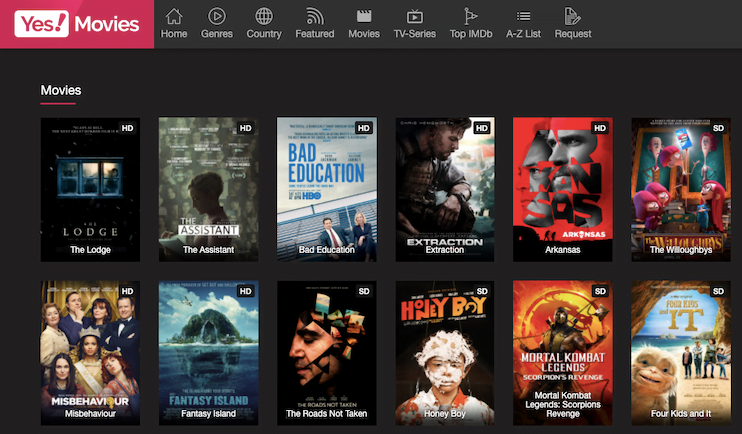Open the A-Z List menu label

coord(523,34)
